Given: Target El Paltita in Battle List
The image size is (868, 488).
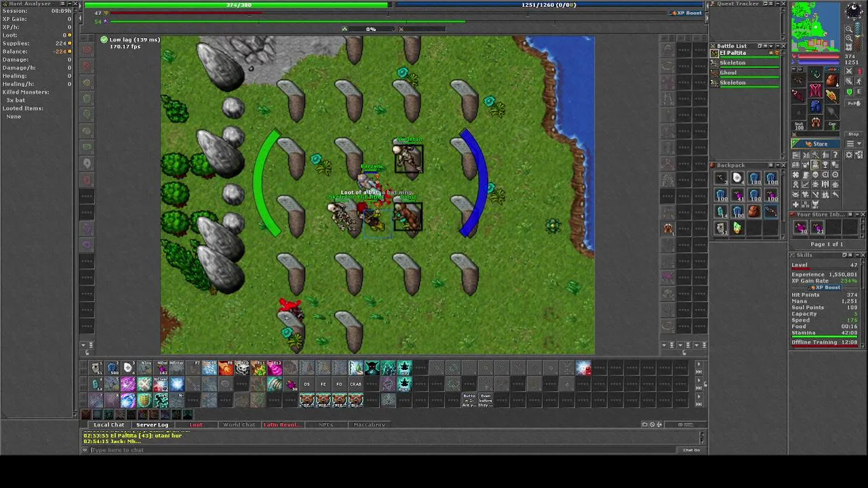Looking at the screenshot, I should coord(745,54).
